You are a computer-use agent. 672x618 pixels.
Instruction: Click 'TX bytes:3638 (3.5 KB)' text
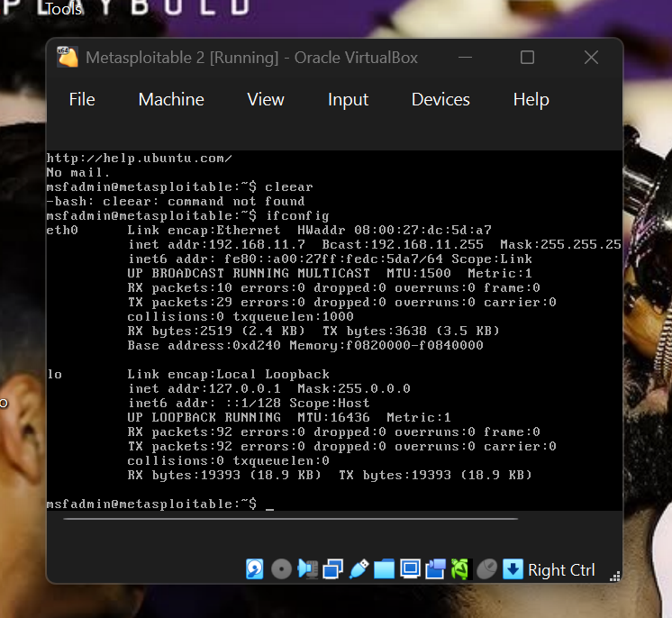(411, 331)
